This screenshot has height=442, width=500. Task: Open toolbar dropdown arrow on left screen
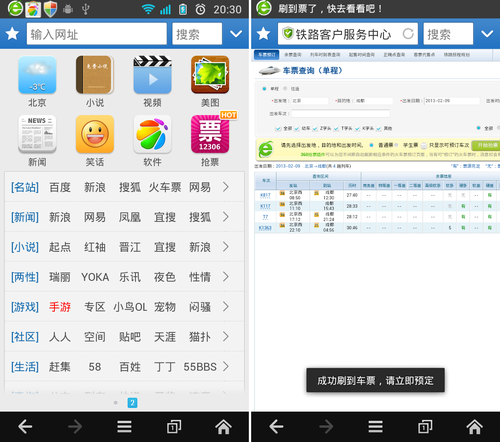236,34
